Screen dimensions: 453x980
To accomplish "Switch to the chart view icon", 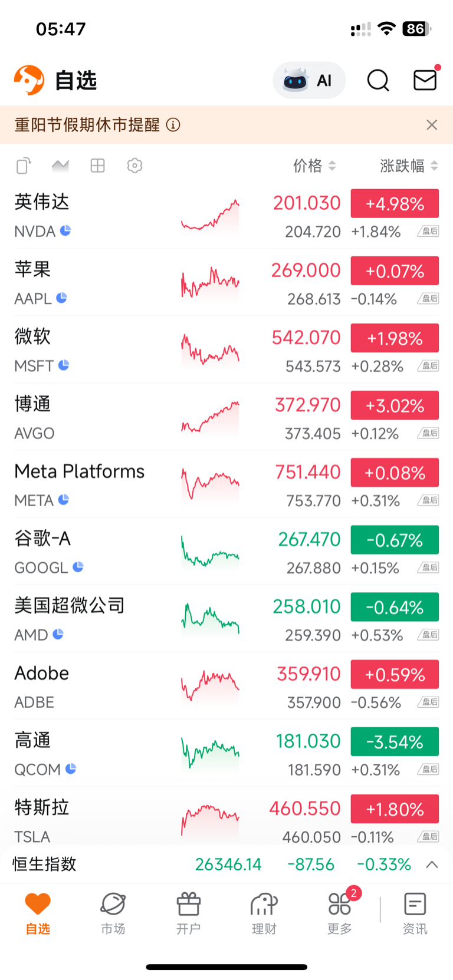I will pos(60,166).
